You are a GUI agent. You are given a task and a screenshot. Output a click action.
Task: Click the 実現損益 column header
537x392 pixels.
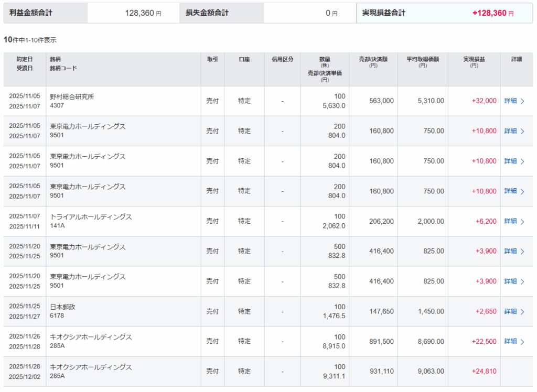click(474, 62)
